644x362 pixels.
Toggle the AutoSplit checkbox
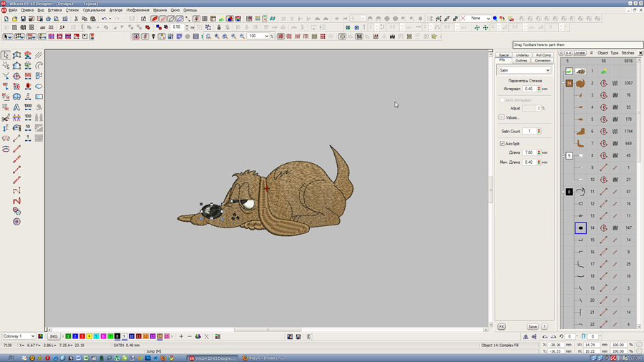[502, 144]
